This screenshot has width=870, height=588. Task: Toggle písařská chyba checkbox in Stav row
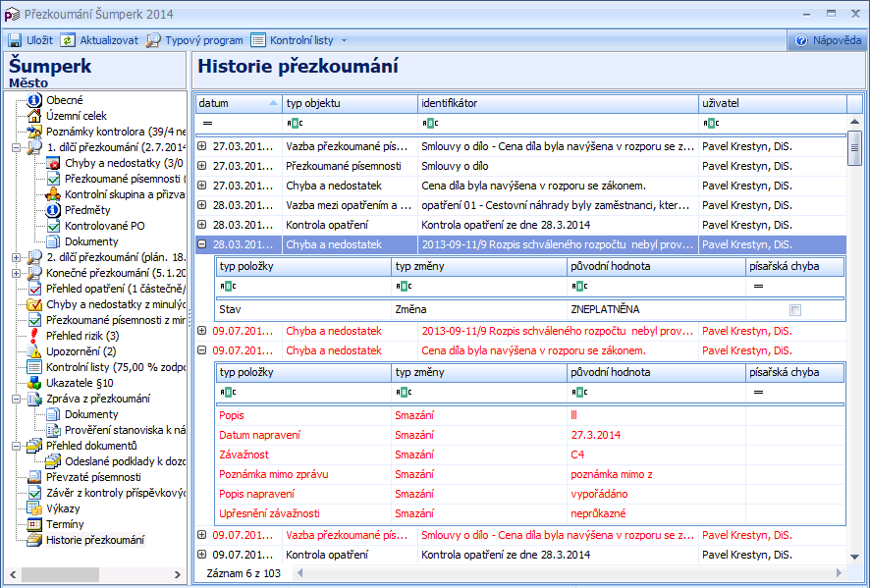[x=795, y=310]
